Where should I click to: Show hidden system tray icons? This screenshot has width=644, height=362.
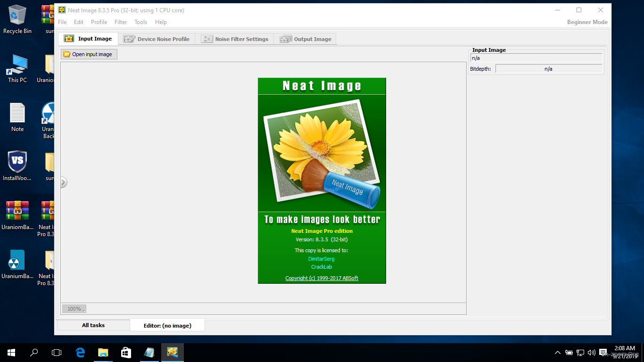pos(558,352)
